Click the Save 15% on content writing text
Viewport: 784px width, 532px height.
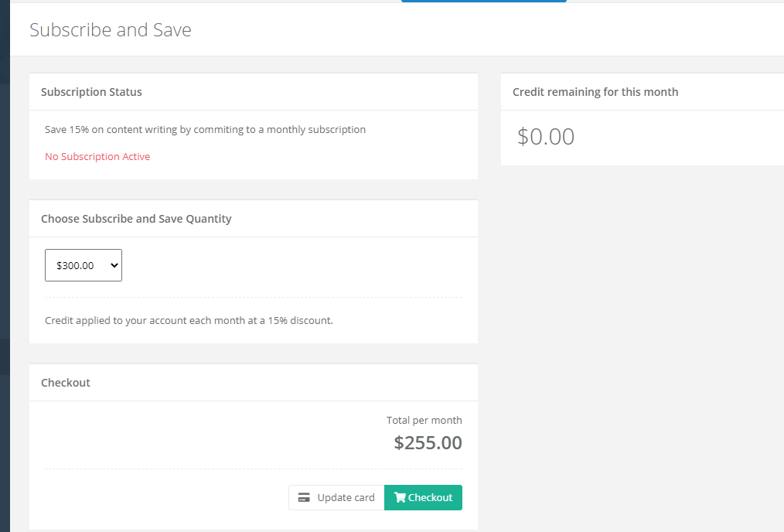(x=205, y=130)
